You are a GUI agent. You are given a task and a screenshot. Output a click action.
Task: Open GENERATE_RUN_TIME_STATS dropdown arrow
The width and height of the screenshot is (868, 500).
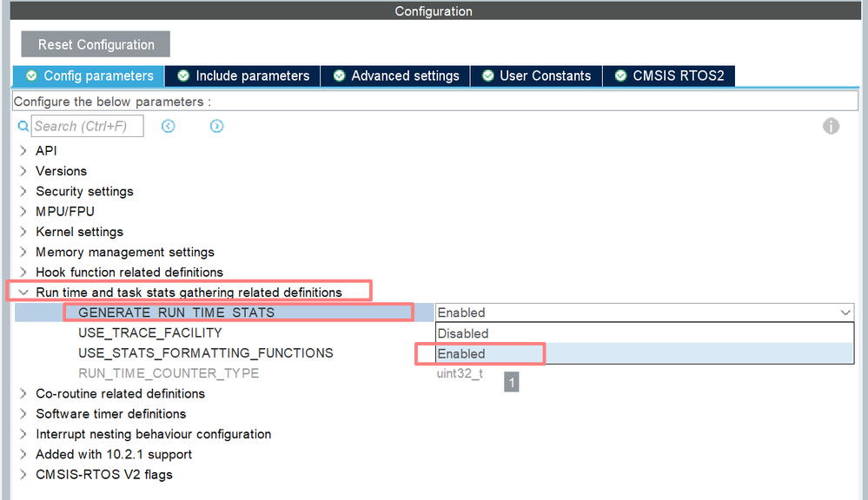(845, 312)
